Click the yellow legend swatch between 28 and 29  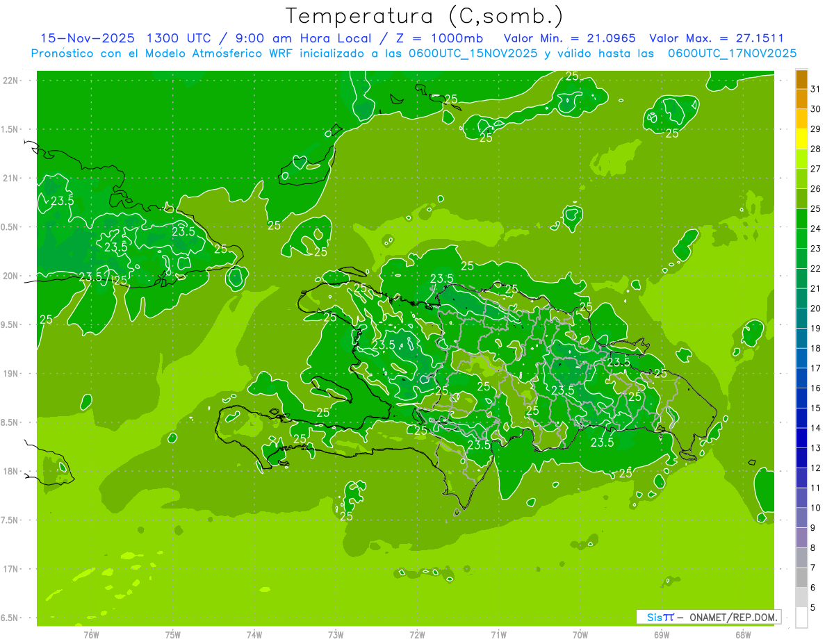[x=801, y=139]
